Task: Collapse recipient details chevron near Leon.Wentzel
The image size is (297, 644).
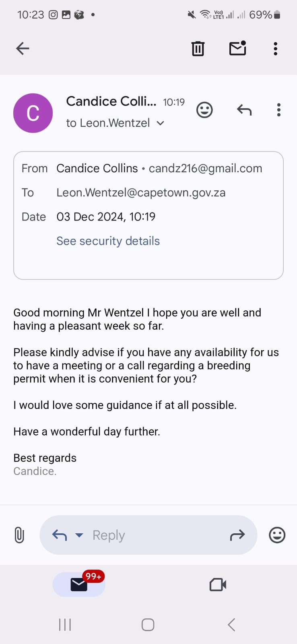Action: [160, 123]
